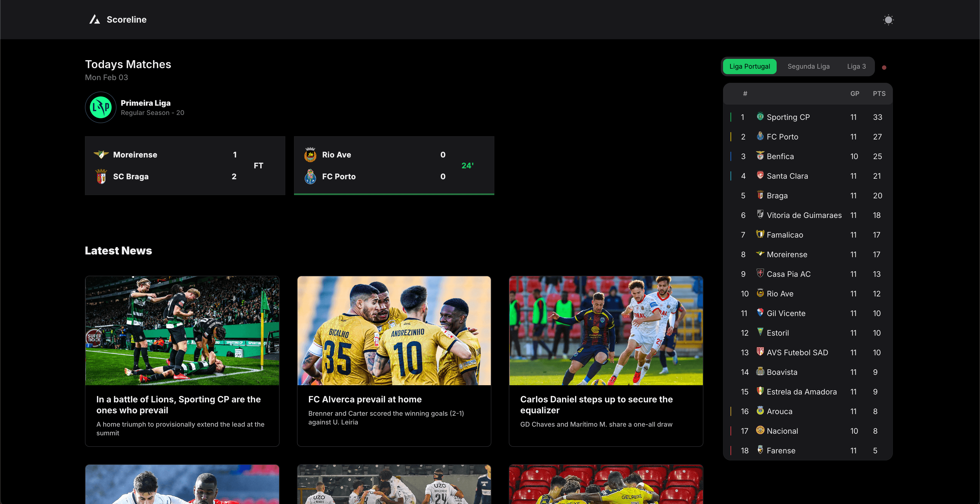Click Boavista crest in standings
The height and width of the screenshot is (504, 980).
[760, 371]
